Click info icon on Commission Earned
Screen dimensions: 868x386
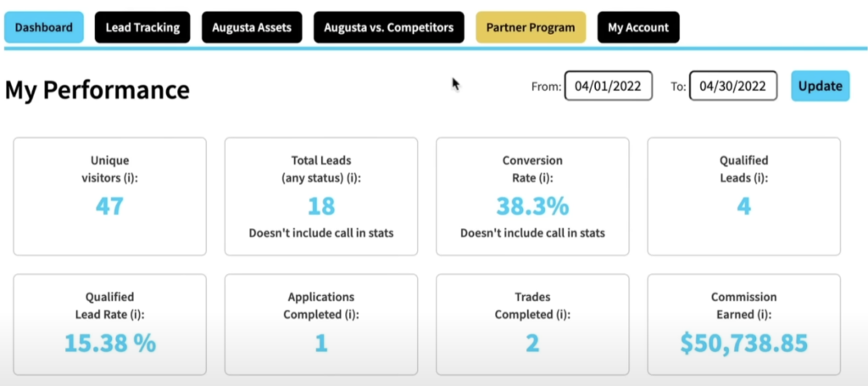(765, 315)
